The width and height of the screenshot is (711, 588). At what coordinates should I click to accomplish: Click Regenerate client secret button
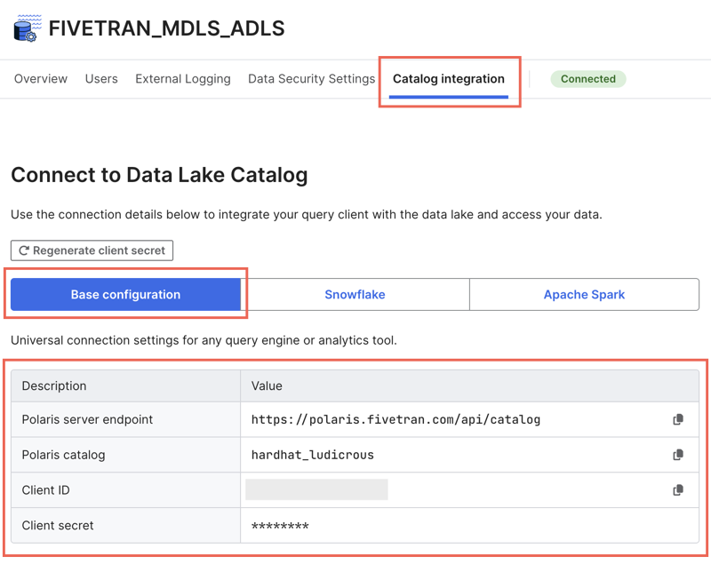[92, 250]
